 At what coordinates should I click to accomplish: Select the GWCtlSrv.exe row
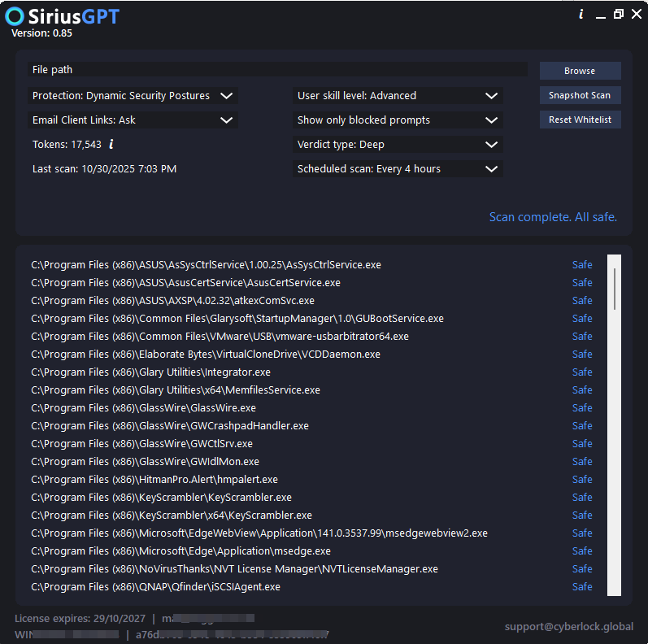pos(311,443)
